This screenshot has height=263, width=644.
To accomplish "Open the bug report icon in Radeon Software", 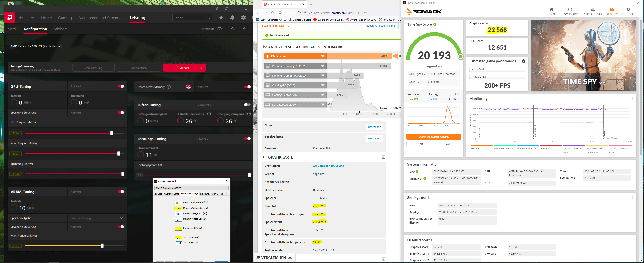I will [x=217, y=9].
